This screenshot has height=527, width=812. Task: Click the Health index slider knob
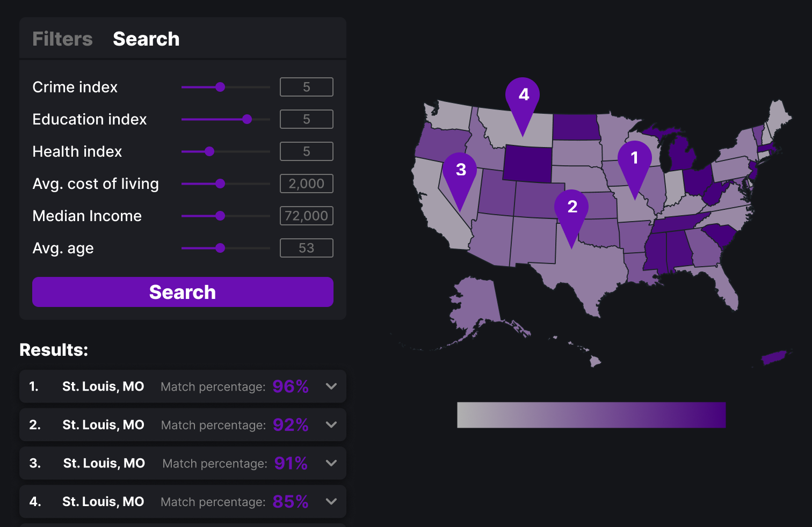[x=209, y=151]
